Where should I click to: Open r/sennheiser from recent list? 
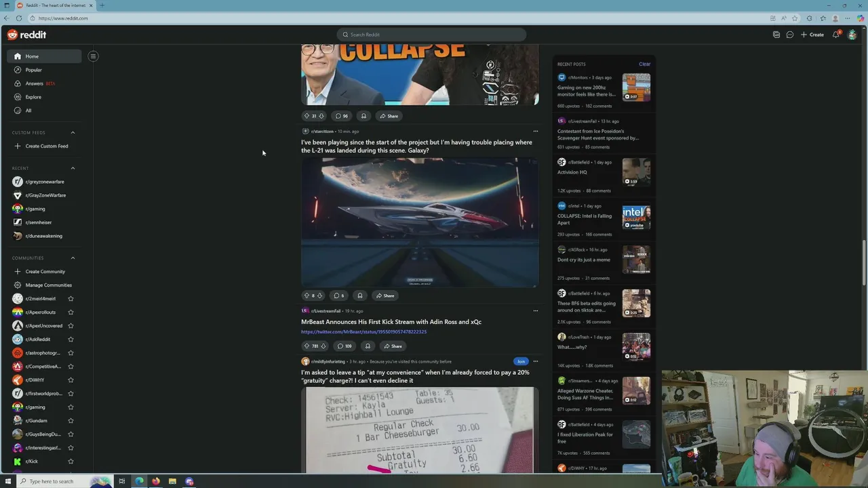45,222
